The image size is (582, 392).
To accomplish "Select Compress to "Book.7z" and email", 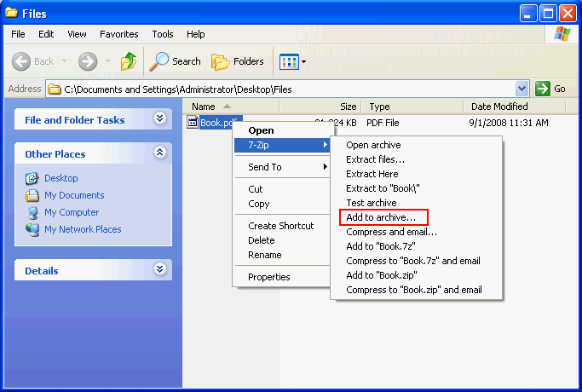I will pyautogui.click(x=416, y=261).
